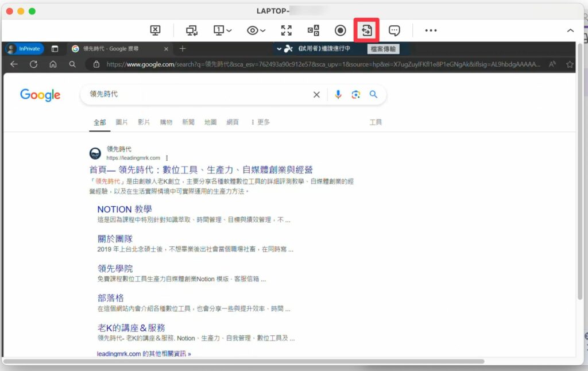Open the three-dot more options menu
Image resolution: width=588 pixels, height=371 pixels.
point(431,30)
